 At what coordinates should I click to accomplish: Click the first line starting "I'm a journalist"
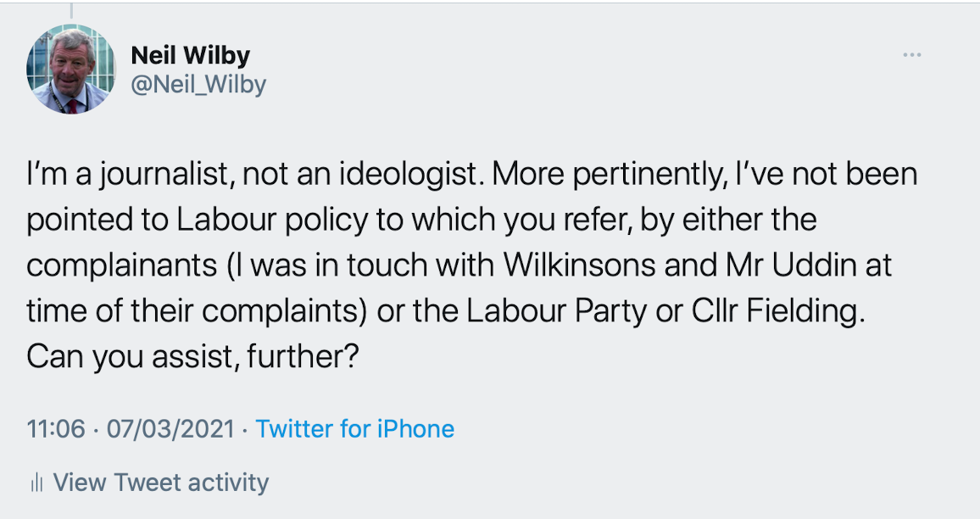254,175
